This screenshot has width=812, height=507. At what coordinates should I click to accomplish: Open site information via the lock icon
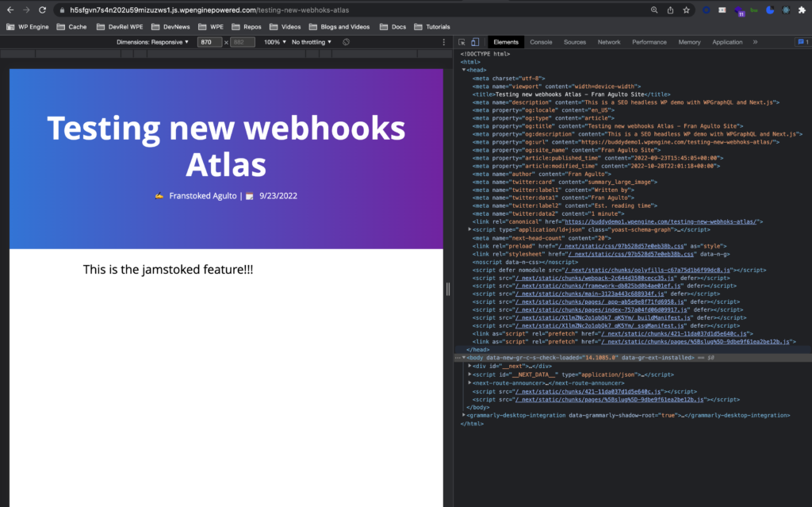(62, 10)
